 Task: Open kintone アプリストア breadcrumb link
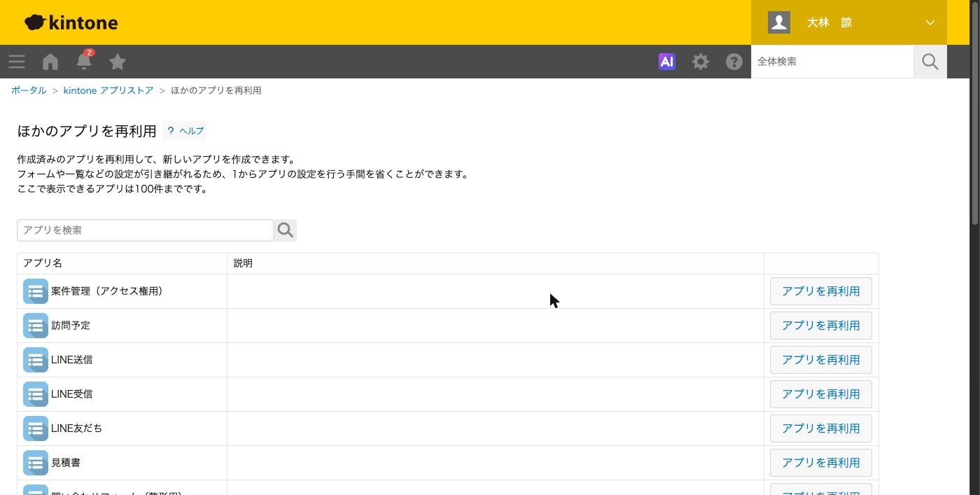click(108, 90)
